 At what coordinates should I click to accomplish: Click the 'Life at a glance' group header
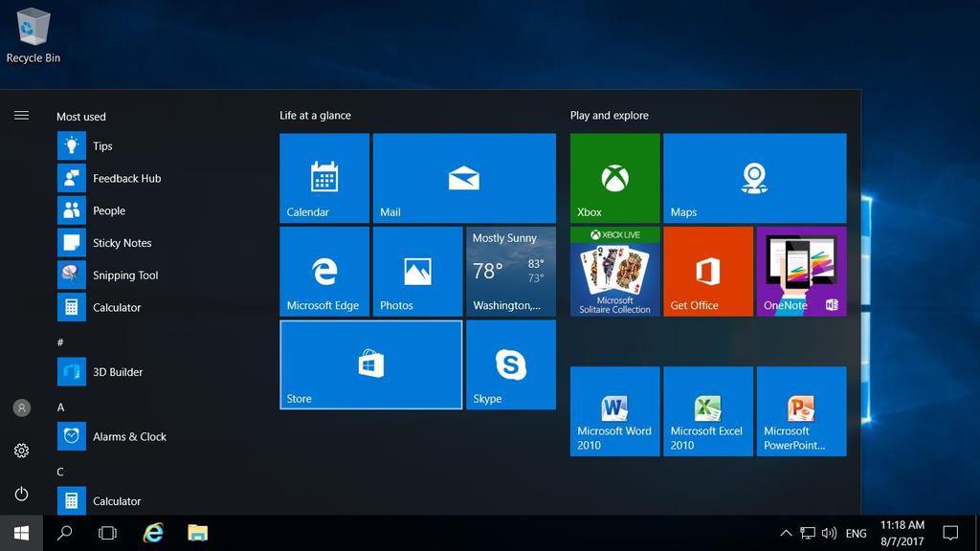click(315, 116)
